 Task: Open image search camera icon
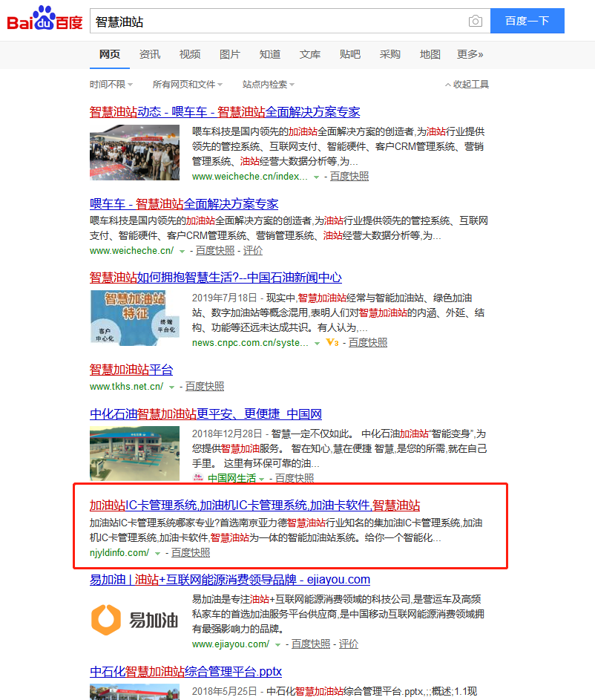[476, 21]
